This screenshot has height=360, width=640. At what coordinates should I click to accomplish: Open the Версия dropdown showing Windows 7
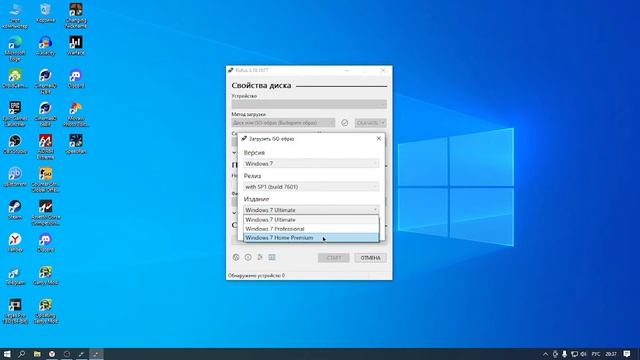tap(311, 163)
